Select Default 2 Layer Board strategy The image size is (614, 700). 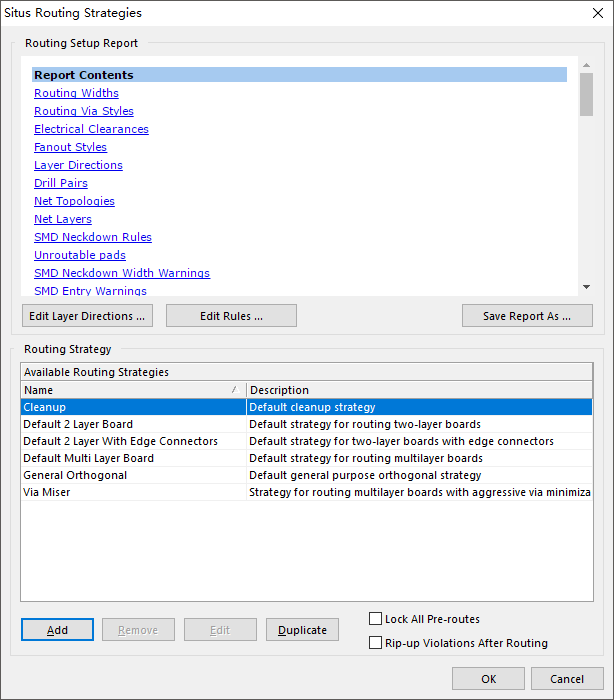pos(77,424)
